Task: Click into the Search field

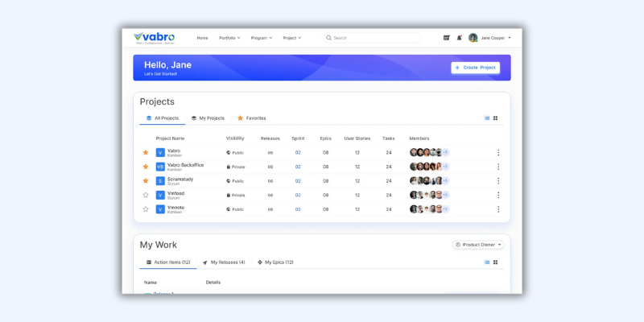Action: 372,38
